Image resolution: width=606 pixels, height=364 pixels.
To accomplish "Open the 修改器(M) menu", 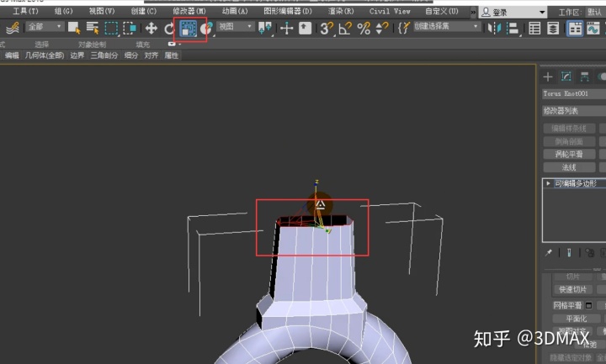I will tap(189, 11).
